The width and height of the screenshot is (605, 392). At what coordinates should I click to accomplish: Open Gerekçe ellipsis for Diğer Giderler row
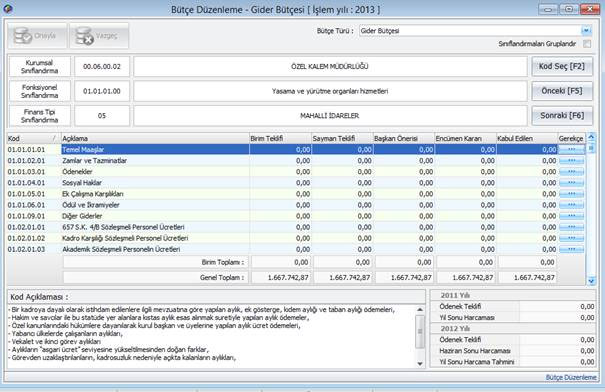click(571, 216)
